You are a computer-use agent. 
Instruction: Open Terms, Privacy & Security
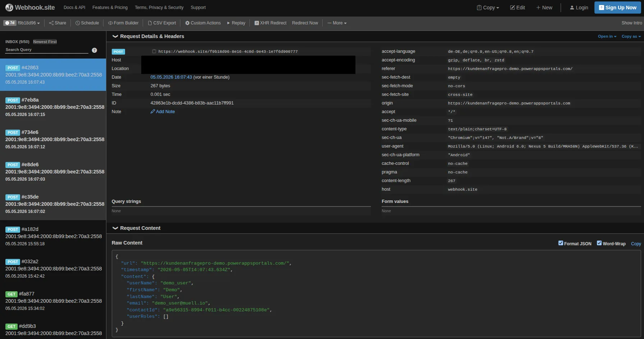pyautogui.click(x=159, y=8)
